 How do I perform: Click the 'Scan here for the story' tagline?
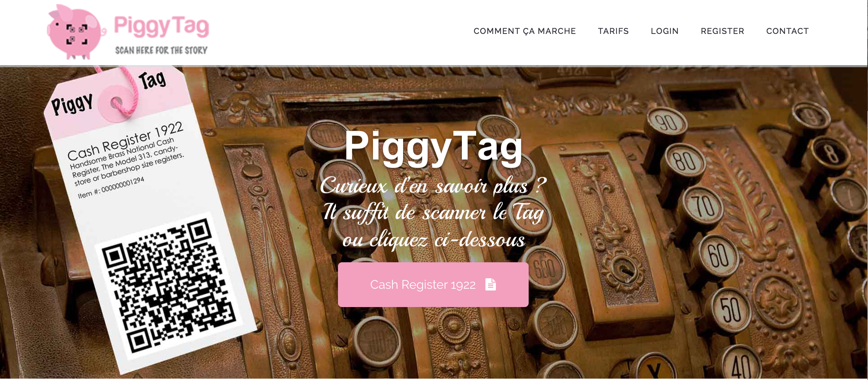click(x=161, y=50)
